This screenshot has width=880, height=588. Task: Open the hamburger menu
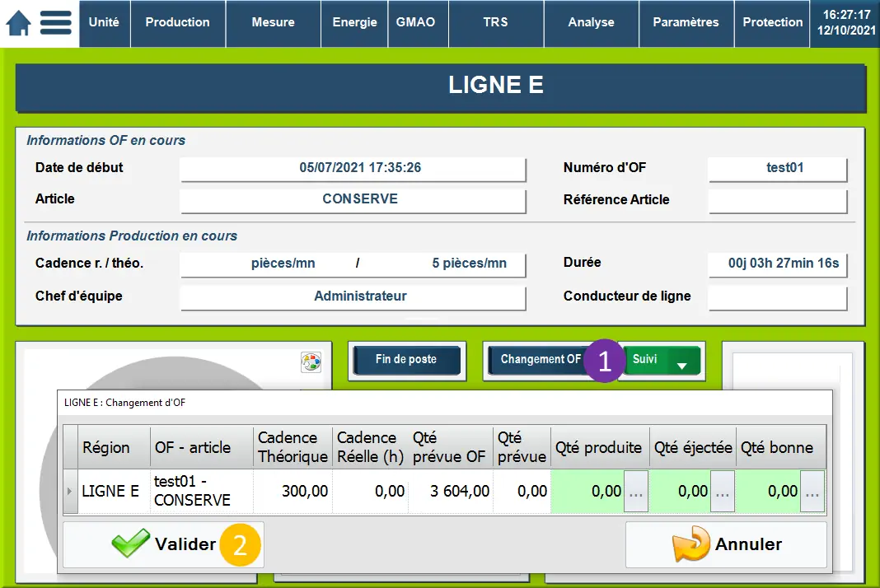point(55,23)
